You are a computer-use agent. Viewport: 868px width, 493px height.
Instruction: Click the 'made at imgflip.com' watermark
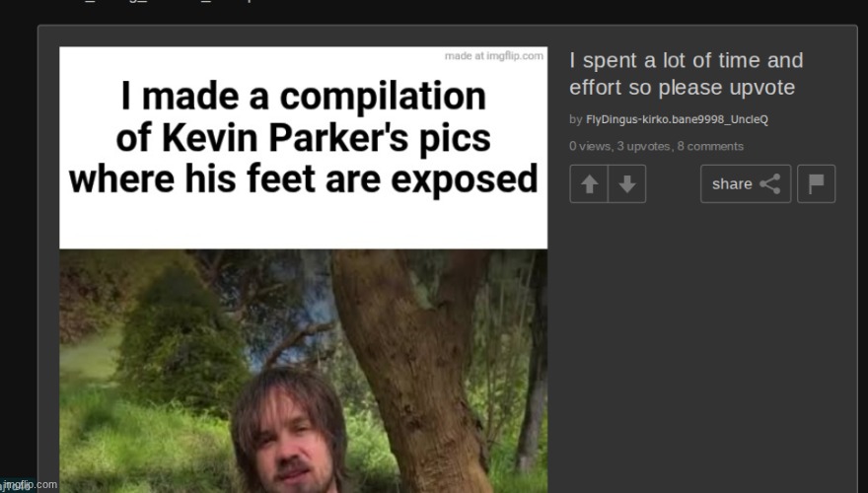(494, 56)
